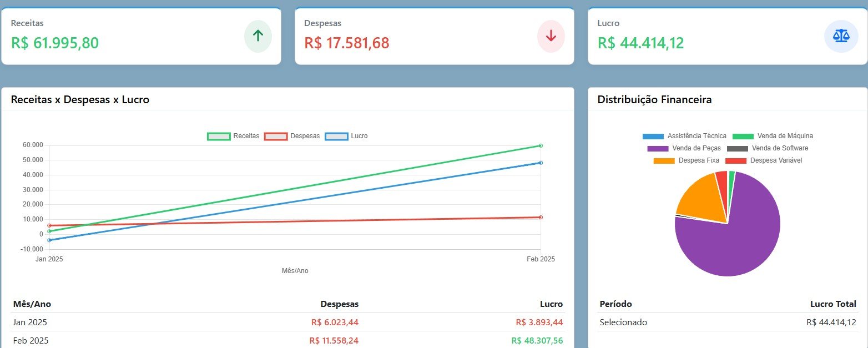Screen dimensions: 868x348
Task: Toggle Venda de Peças legend item
Action: click(684, 148)
